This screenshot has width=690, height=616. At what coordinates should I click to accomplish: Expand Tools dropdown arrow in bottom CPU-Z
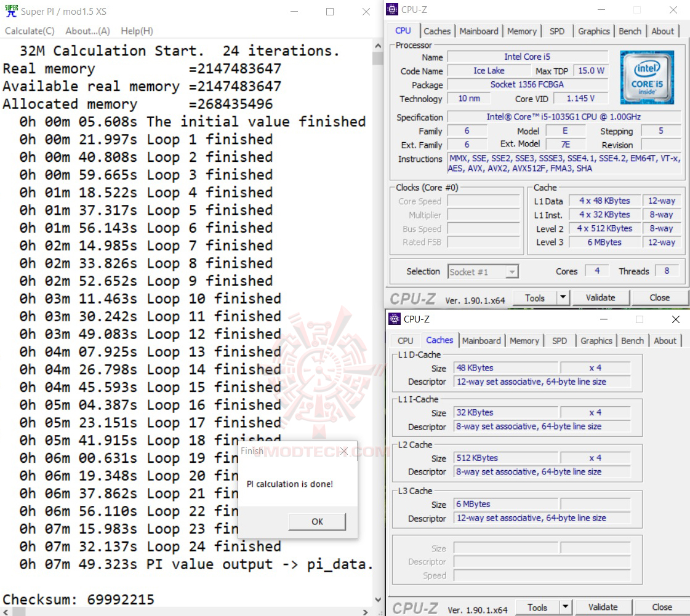click(x=566, y=607)
